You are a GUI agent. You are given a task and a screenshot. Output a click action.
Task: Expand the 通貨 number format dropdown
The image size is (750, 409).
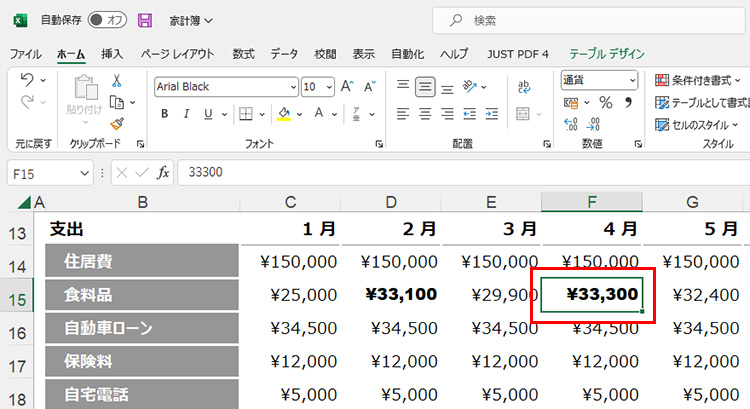tap(632, 80)
